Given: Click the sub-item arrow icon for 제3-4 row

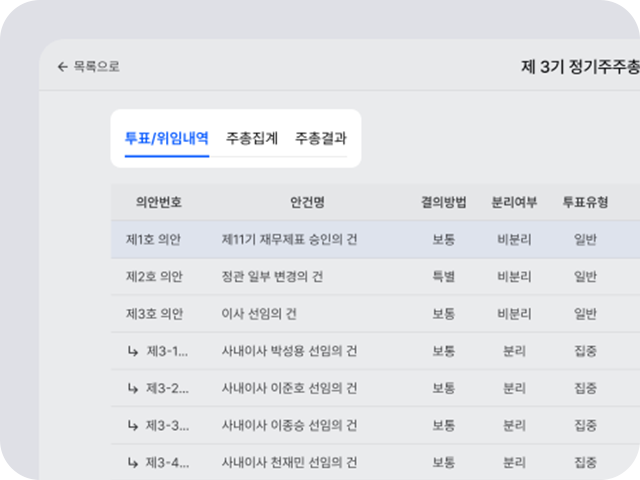Looking at the screenshot, I should tap(133, 462).
